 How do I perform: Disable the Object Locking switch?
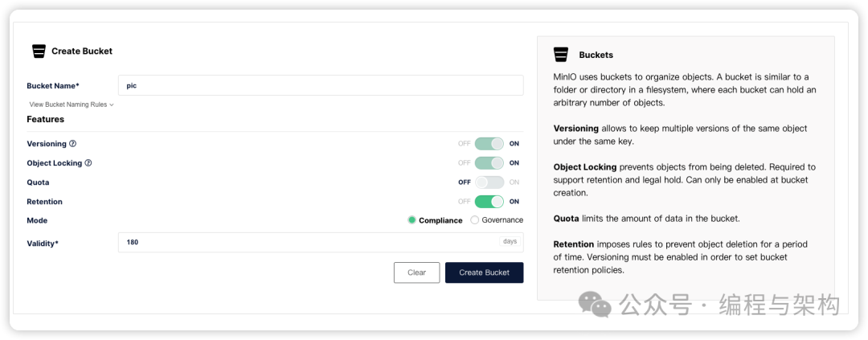[489, 163]
